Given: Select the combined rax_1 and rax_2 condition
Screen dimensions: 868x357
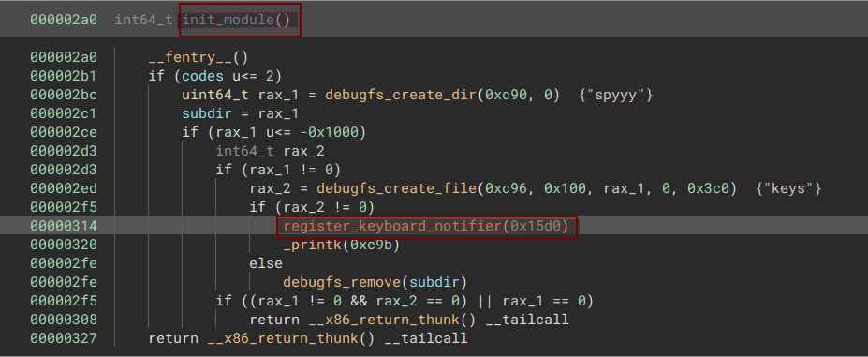Looking at the screenshot, I should pos(405,301).
